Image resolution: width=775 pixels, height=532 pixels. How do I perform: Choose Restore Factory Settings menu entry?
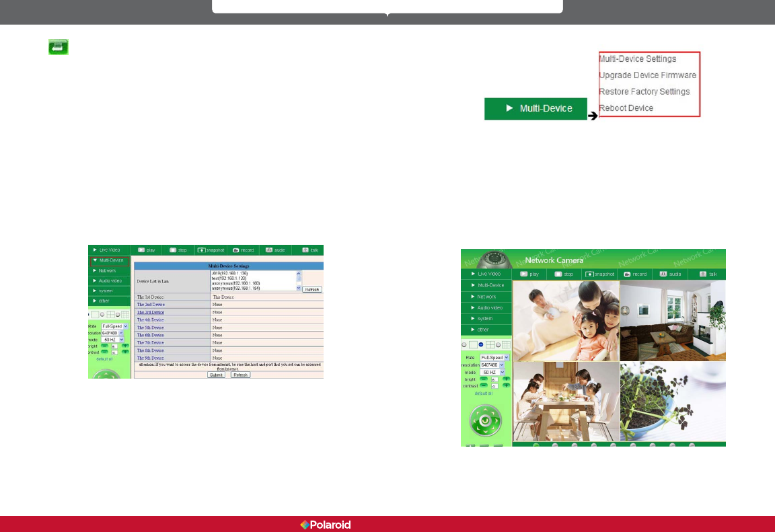(x=644, y=92)
